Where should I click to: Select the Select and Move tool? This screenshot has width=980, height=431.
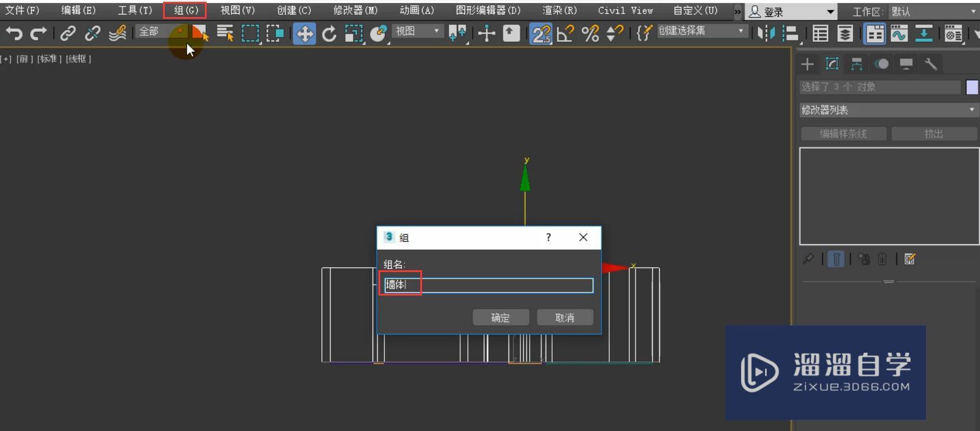click(x=304, y=34)
